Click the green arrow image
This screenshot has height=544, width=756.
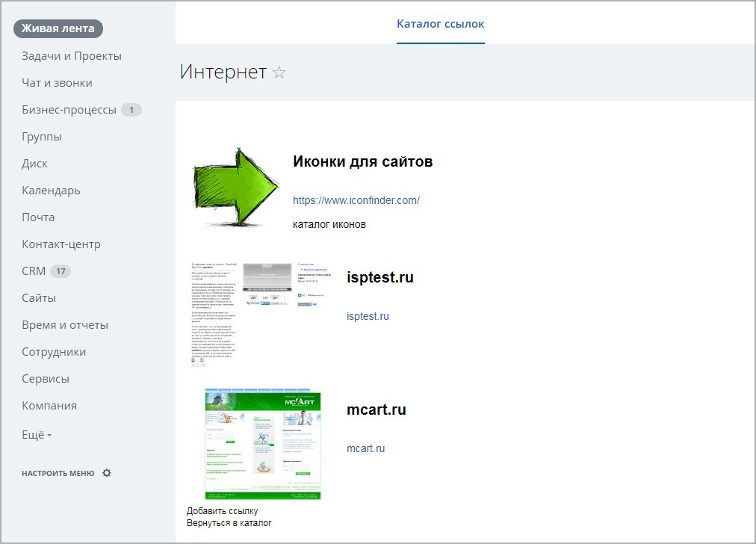click(235, 186)
